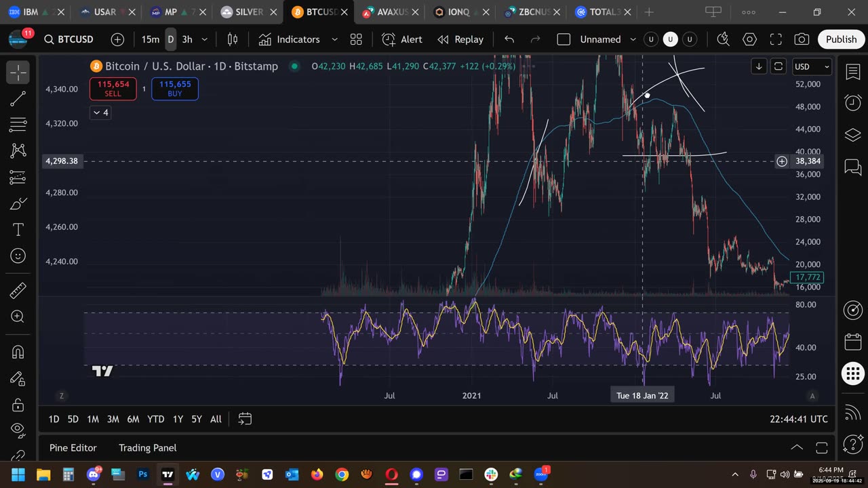
Task: Open chart settings hexagon icon
Action: (749, 39)
